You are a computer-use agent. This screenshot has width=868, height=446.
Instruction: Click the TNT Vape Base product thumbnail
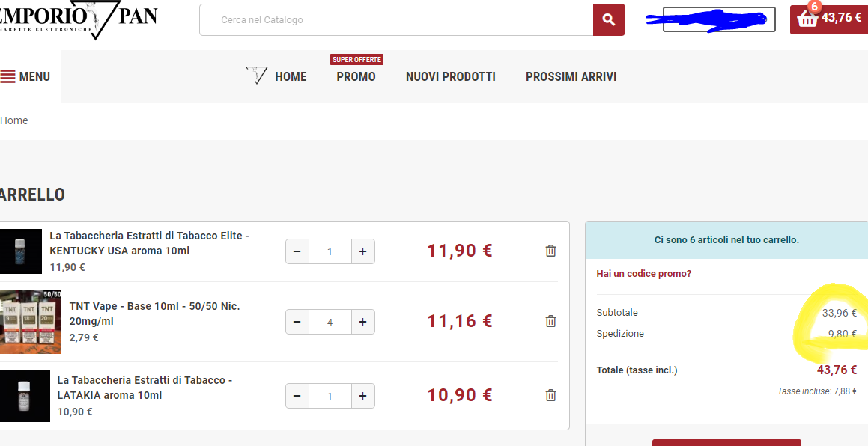tap(31, 322)
